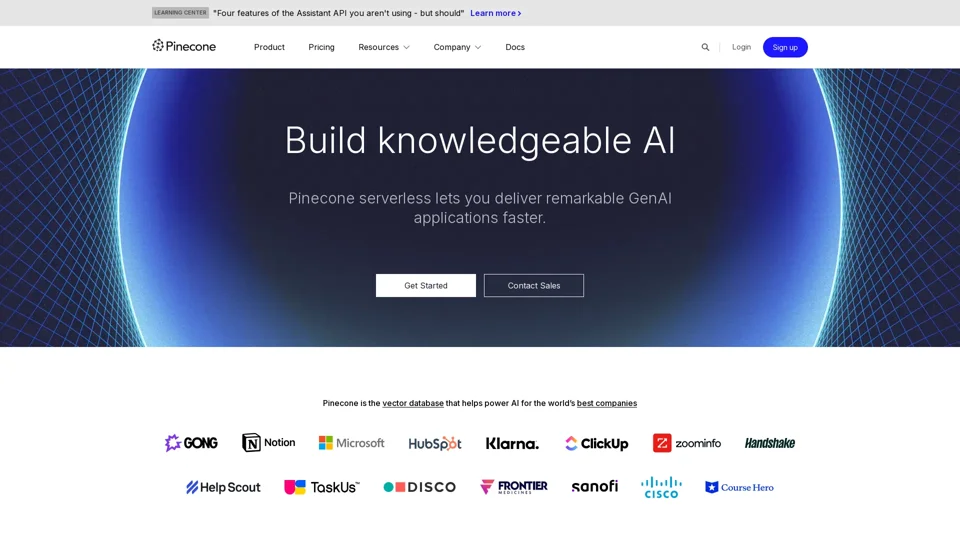Open the search magnifier icon
The width and height of the screenshot is (960, 540).
tap(705, 47)
